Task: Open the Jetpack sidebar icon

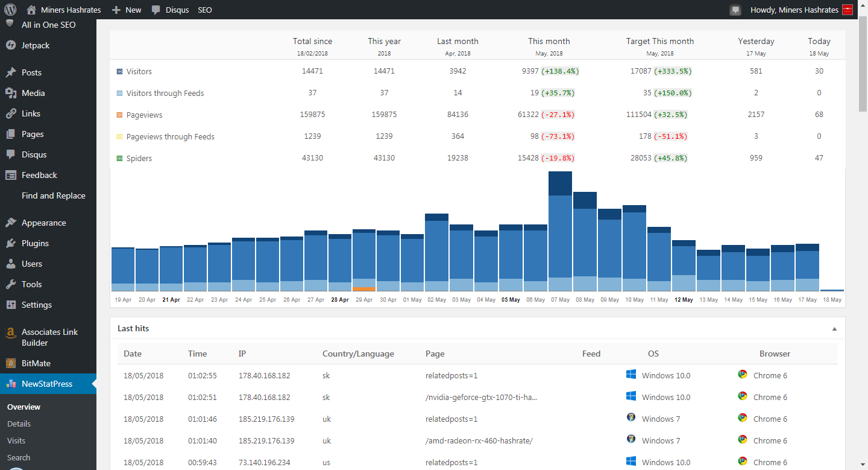Action: (10, 45)
